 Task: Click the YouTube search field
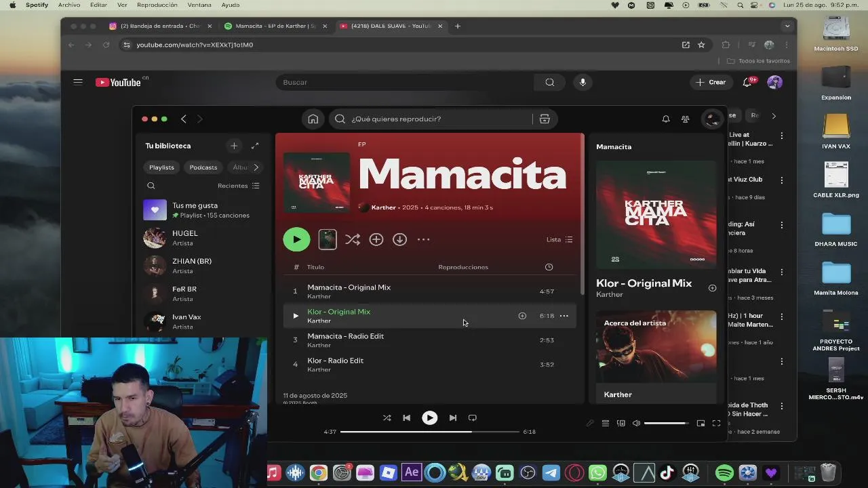point(405,83)
